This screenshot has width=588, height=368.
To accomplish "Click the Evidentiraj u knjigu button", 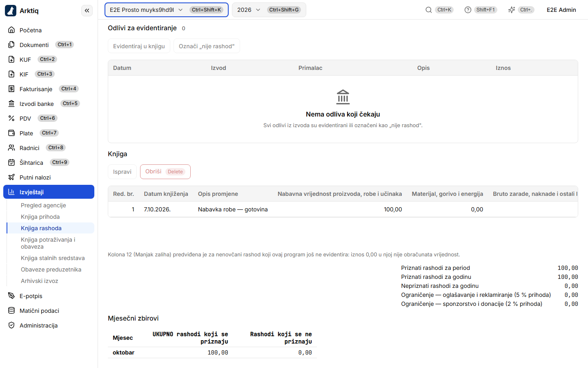I will pos(139,46).
